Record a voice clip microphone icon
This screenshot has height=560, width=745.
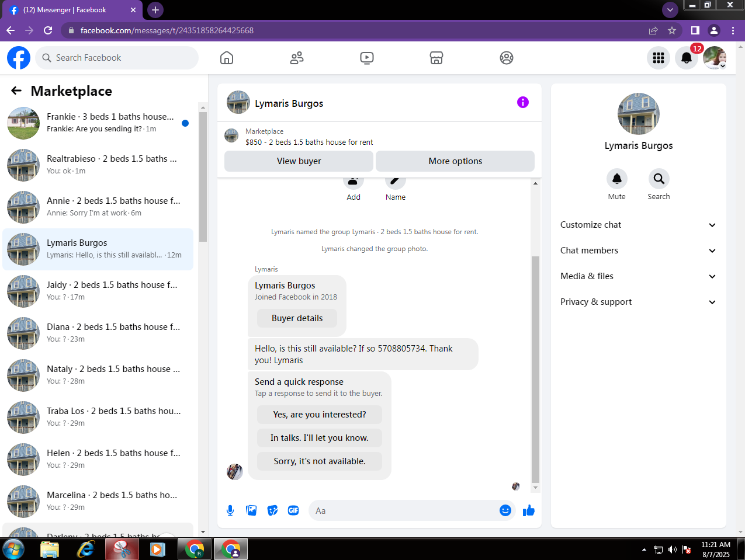pos(230,510)
